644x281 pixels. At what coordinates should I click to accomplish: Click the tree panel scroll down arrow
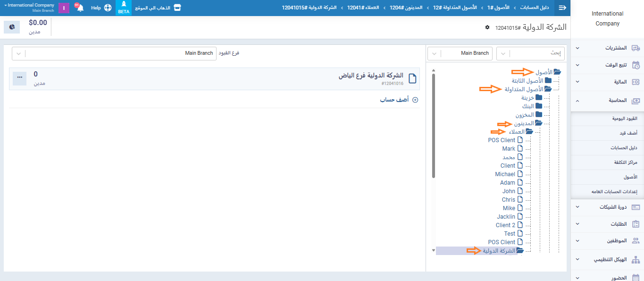tap(433, 250)
